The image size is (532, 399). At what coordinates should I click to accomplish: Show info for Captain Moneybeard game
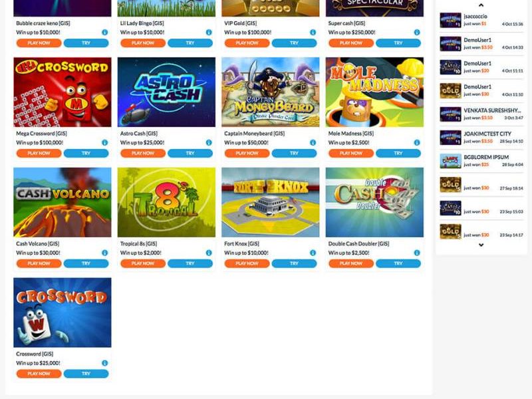pyautogui.click(x=313, y=143)
